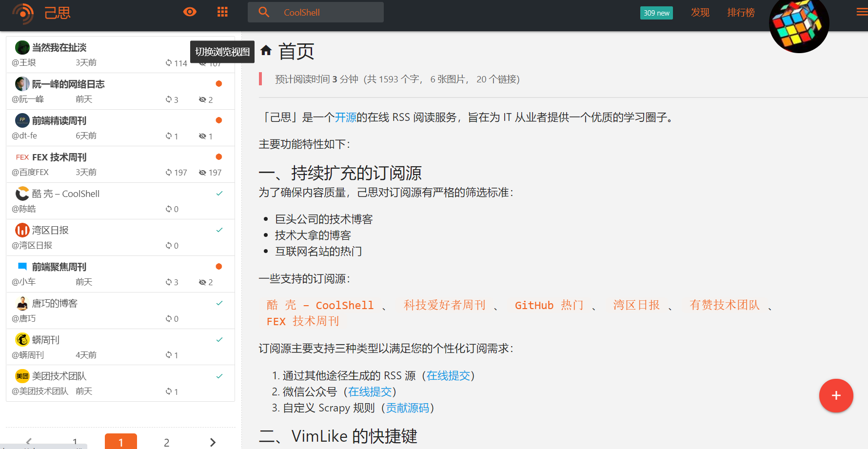Open the hamburger menu icon
The image size is (868, 449).
862,12
